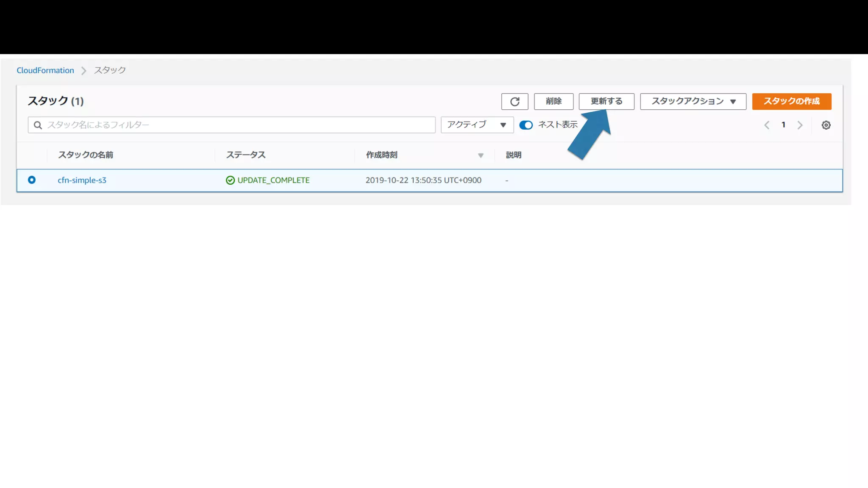Sort by 作成時刻 column header
Screen dimensions: 868x488
click(x=382, y=155)
